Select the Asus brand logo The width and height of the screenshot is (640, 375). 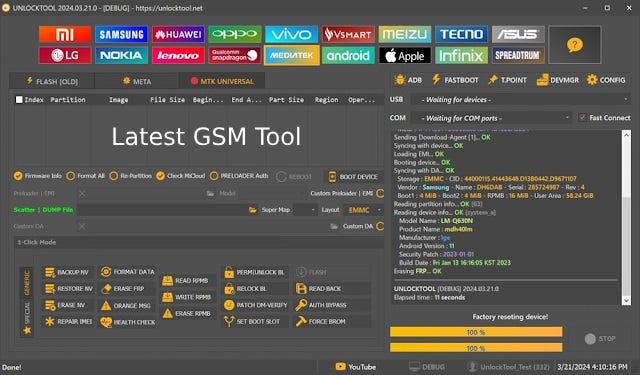tap(518, 34)
